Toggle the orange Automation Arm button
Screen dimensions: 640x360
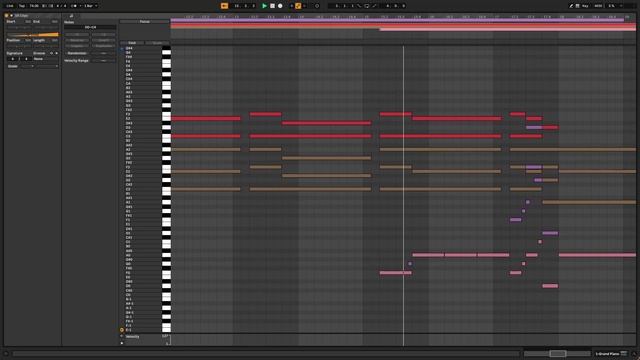tap(298, 6)
